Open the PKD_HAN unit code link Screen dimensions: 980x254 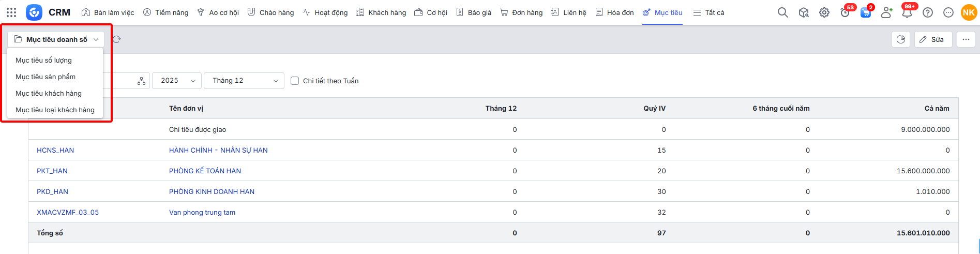pyautogui.click(x=52, y=191)
